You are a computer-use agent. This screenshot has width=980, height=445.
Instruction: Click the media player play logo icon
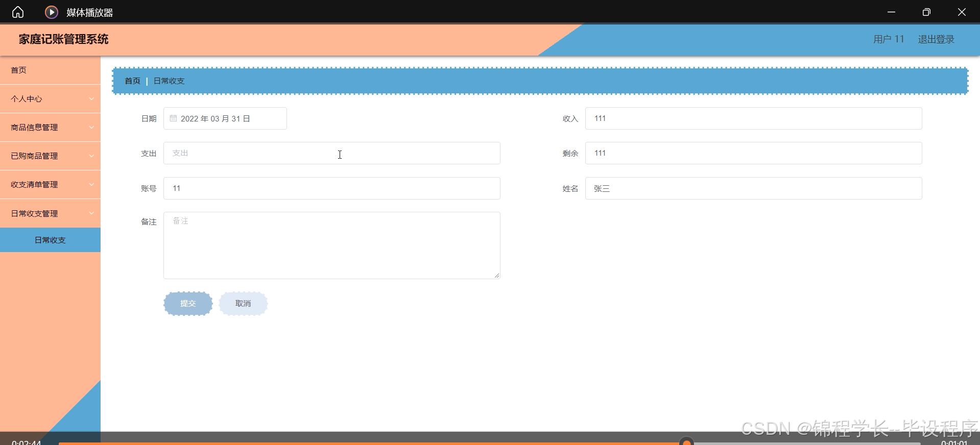[52, 12]
